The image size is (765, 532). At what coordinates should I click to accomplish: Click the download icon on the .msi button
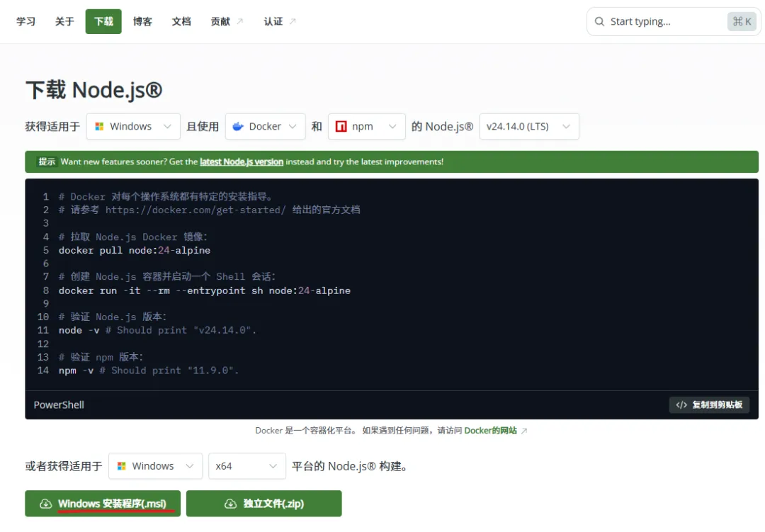[x=46, y=503]
